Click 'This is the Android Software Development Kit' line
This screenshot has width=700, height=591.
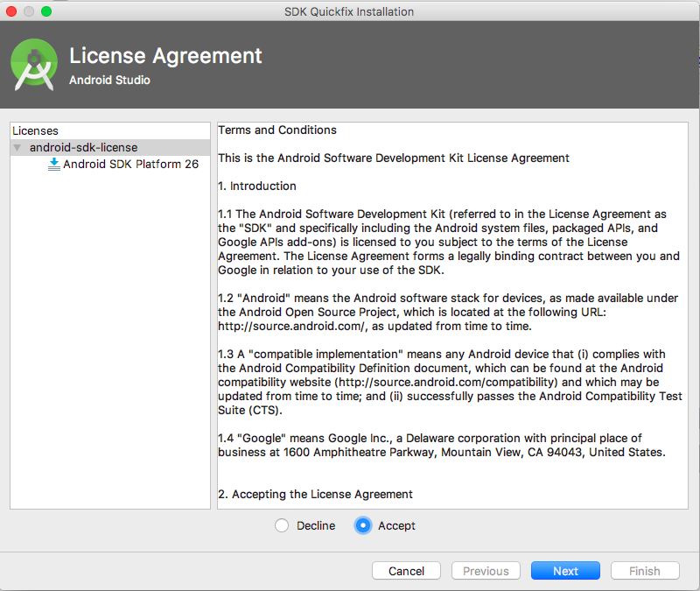[393, 158]
